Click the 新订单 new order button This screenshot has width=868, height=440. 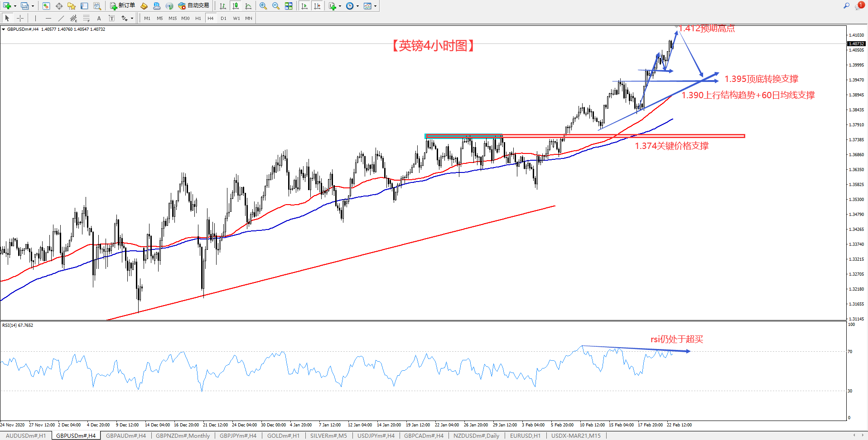click(x=122, y=6)
